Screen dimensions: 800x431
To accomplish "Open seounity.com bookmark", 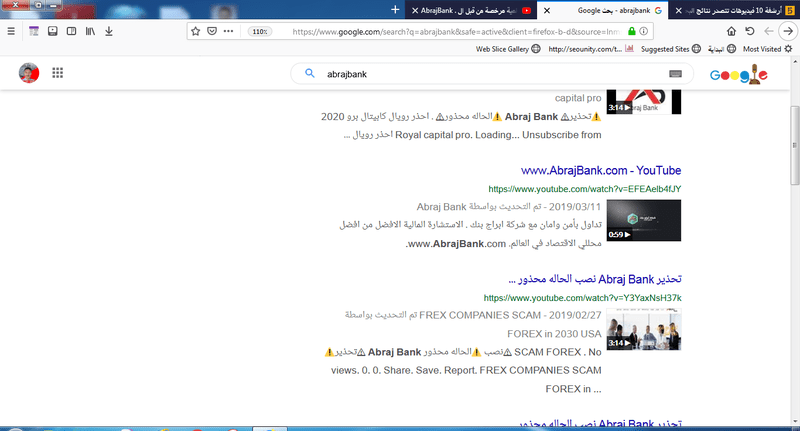I will pos(591,49).
